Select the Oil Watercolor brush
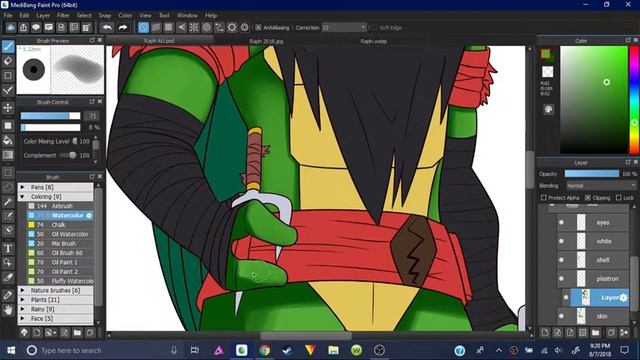The image size is (640, 360). click(60, 234)
